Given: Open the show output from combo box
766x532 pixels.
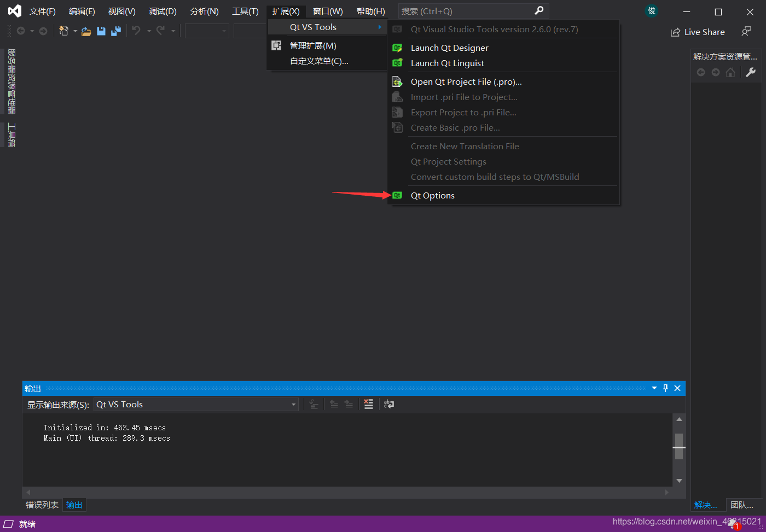Looking at the screenshot, I should (196, 405).
